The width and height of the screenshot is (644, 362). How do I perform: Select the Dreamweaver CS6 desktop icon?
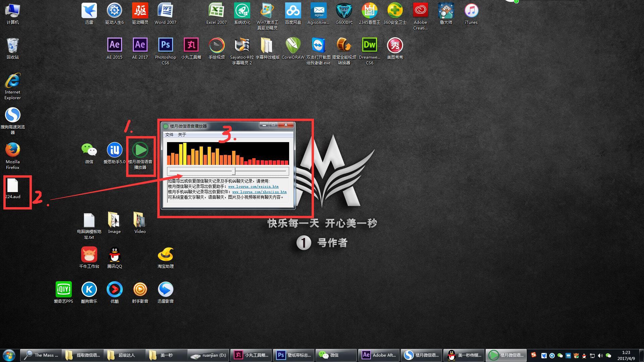point(369,51)
